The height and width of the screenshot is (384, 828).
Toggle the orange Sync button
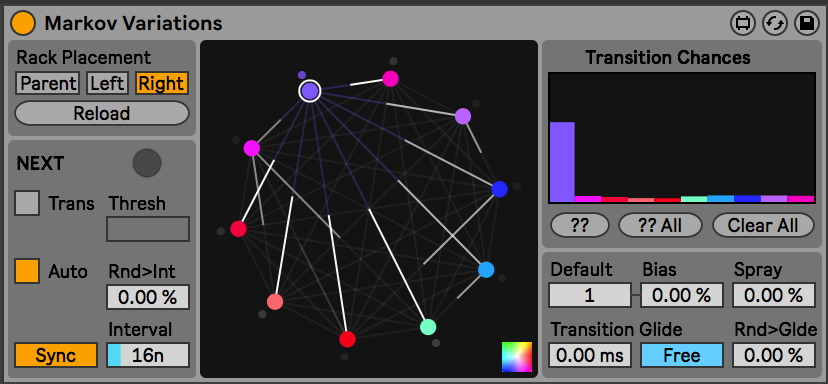coord(56,355)
